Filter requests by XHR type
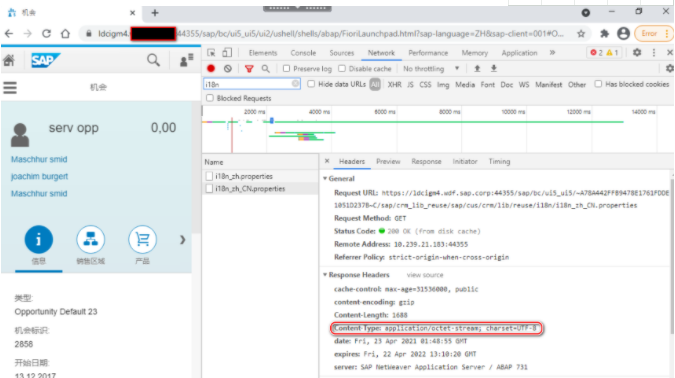The image size is (675, 378). [x=394, y=84]
